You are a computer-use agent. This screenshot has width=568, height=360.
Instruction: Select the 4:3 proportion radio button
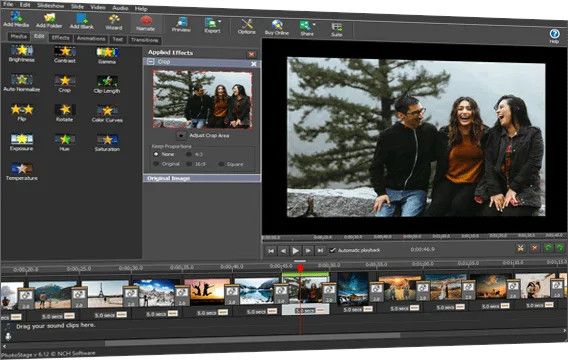pyautogui.click(x=189, y=154)
